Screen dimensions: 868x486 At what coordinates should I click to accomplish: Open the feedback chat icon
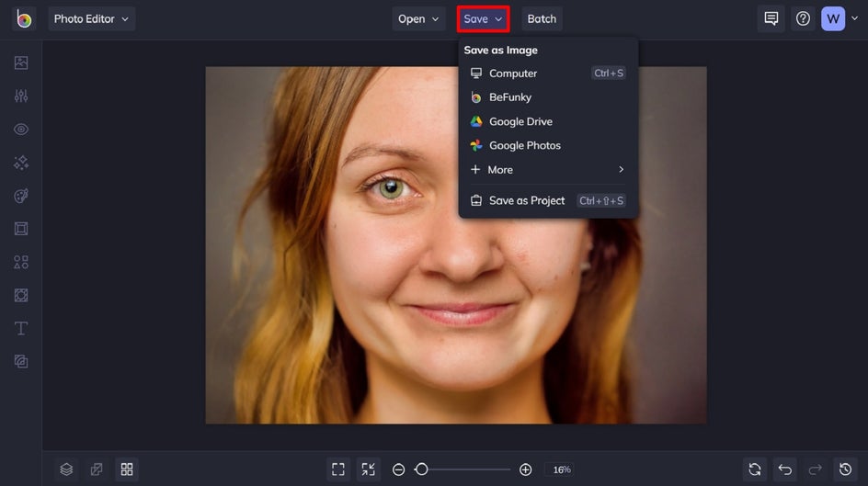point(771,18)
